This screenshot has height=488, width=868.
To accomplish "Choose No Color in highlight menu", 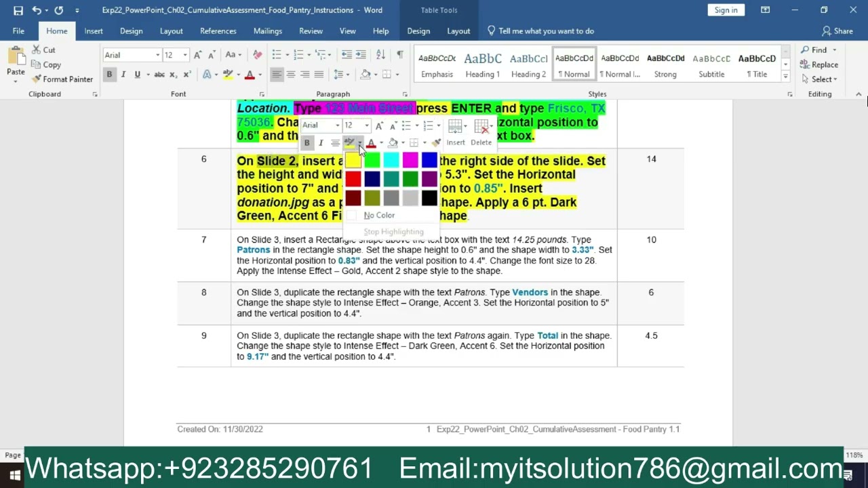I will [379, 216].
